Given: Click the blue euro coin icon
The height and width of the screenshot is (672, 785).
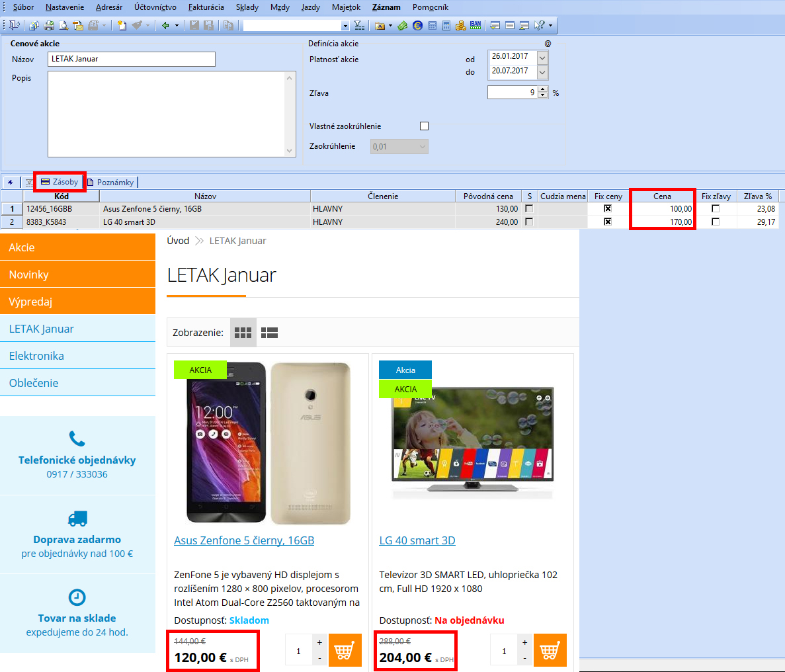Looking at the screenshot, I should 417,26.
